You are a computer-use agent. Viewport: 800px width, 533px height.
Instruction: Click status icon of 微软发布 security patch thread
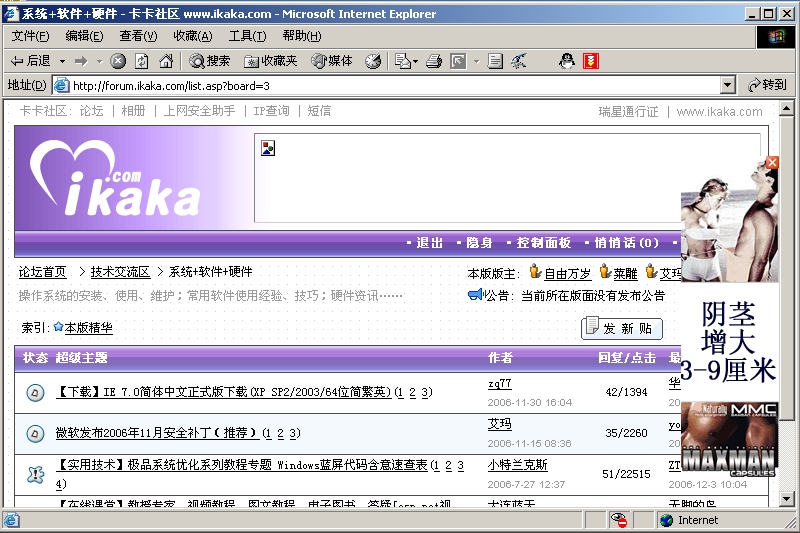click(35, 434)
